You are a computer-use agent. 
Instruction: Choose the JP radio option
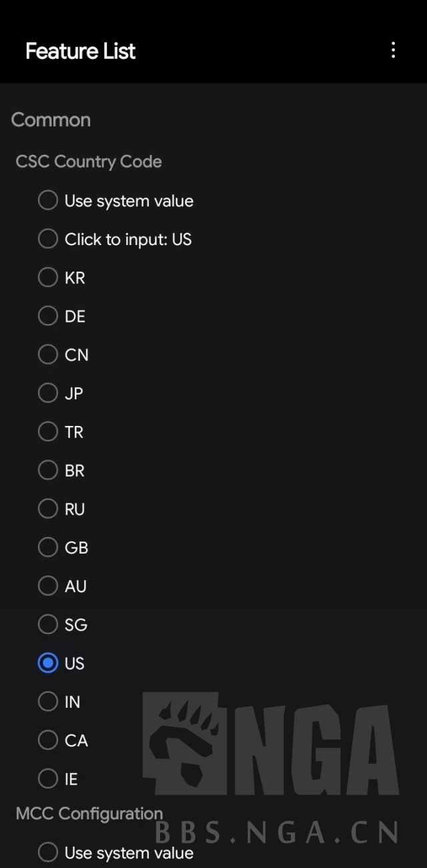tap(48, 393)
